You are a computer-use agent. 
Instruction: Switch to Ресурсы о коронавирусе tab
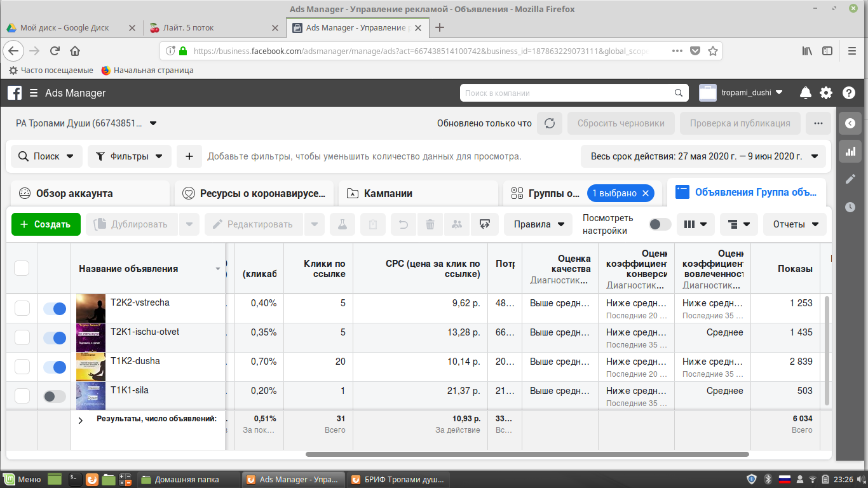(x=254, y=193)
